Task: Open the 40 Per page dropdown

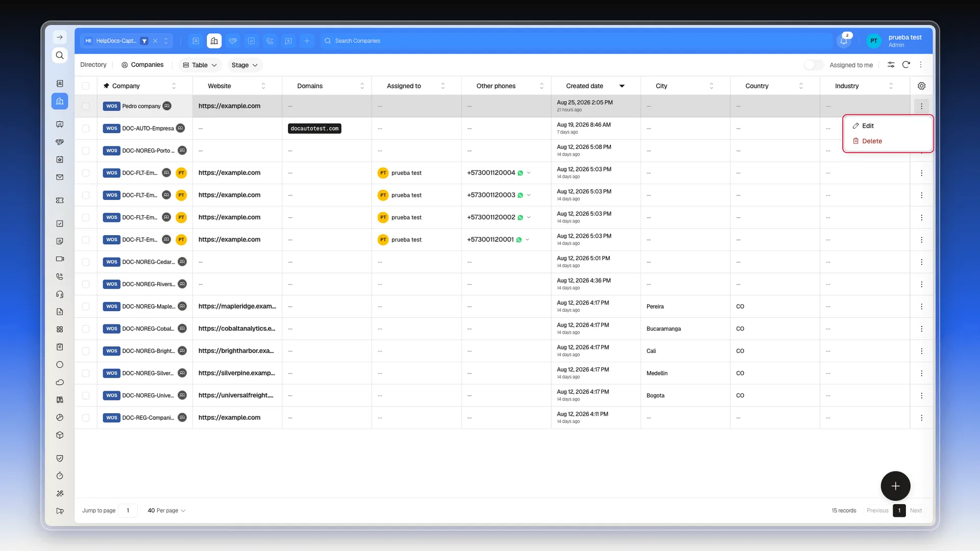Action: pos(166,511)
